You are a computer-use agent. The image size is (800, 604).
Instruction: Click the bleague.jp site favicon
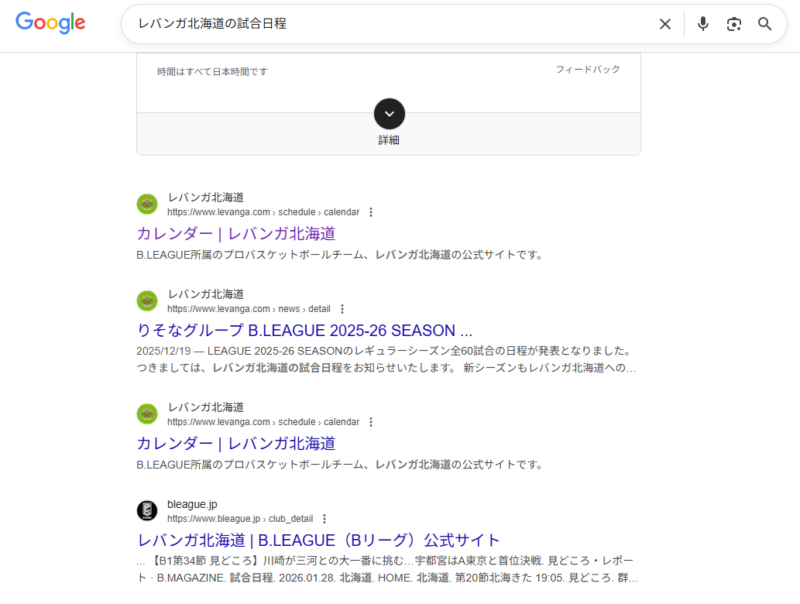tap(147, 511)
